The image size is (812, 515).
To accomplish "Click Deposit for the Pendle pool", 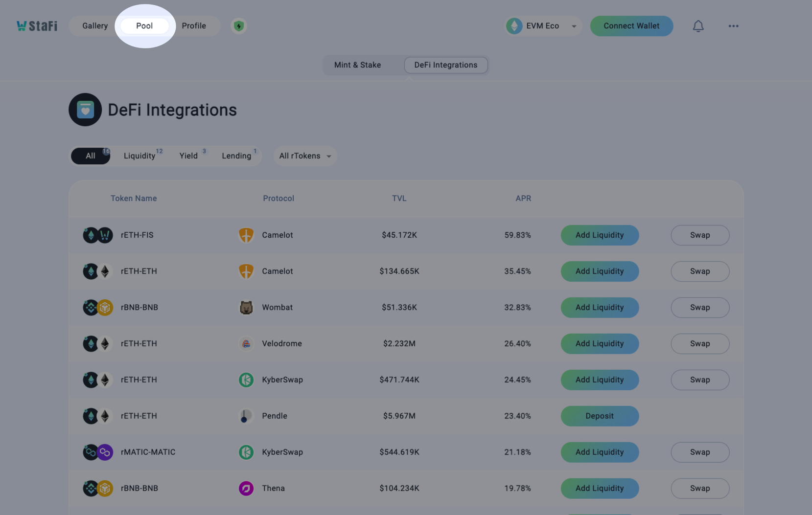I will tap(600, 416).
